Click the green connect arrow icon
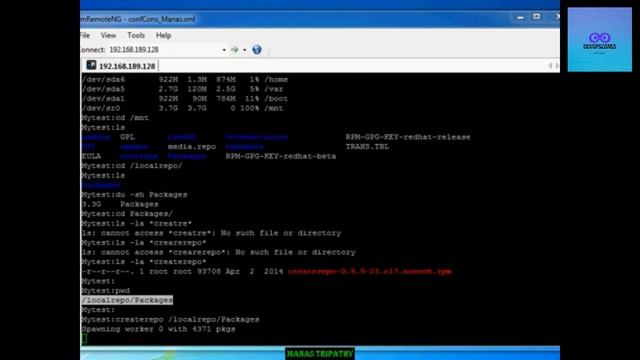Image resolution: width=640 pixels, height=360 pixels. pos(234,50)
